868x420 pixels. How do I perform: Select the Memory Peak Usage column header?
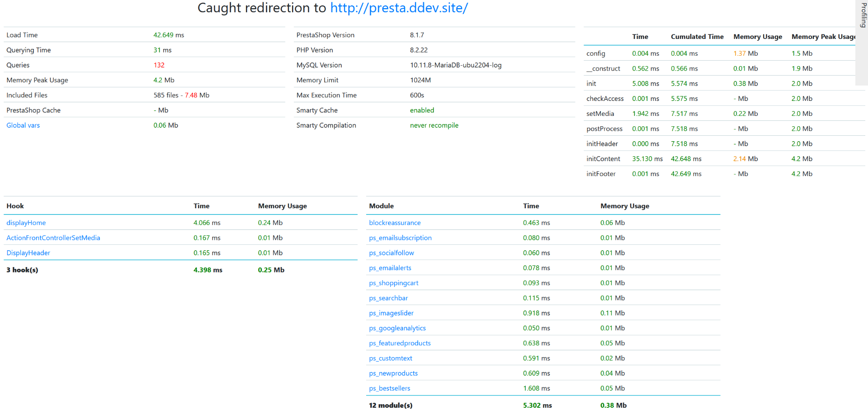click(823, 37)
